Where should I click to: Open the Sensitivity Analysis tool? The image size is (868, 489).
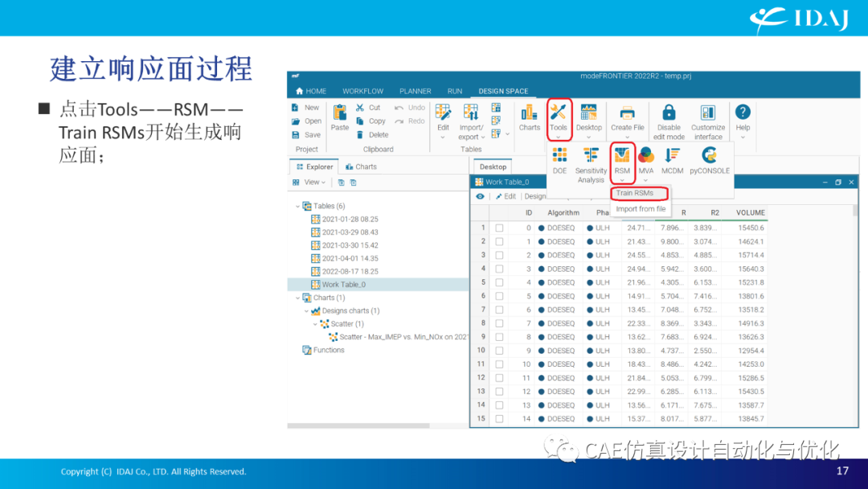point(591,165)
